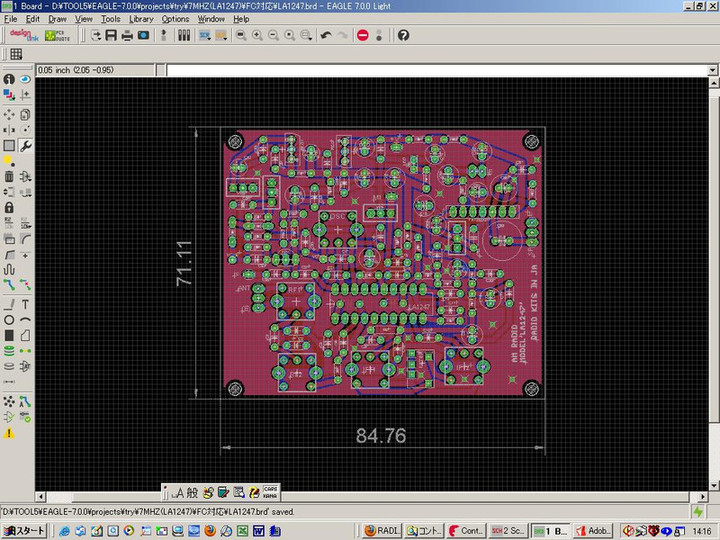Open the Tools menu

pyautogui.click(x=110, y=19)
